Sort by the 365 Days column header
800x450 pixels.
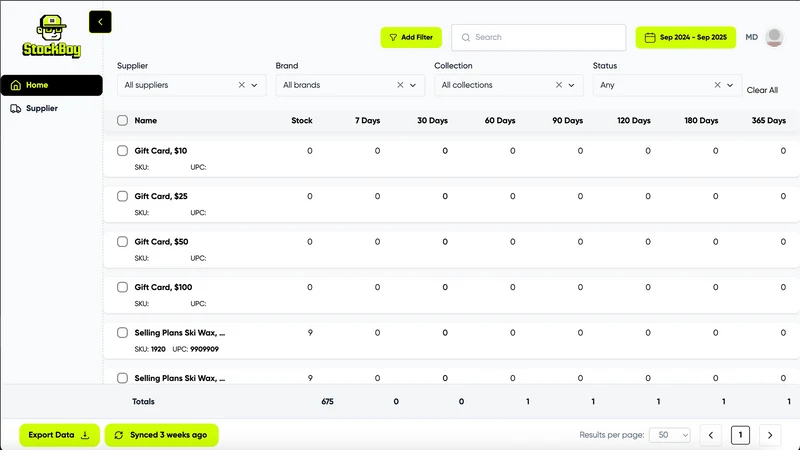[768, 120]
